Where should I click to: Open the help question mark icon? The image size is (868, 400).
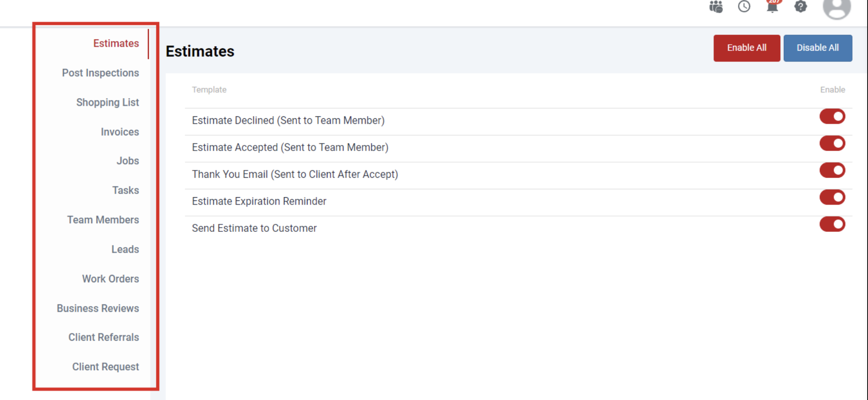coord(801,6)
